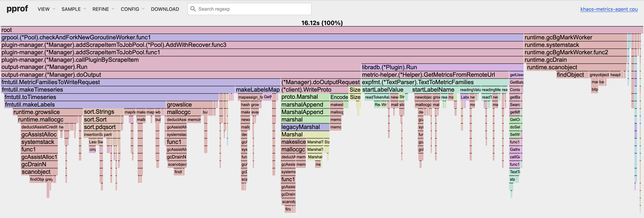The image size is (644, 218).
Task: Open the REFINE dropdown arrow
Action: 113,9
